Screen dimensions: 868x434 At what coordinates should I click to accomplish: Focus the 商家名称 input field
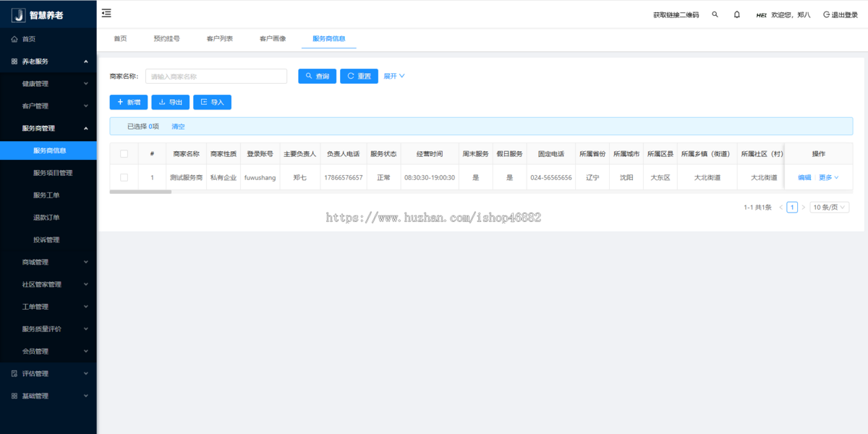tap(216, 76)
